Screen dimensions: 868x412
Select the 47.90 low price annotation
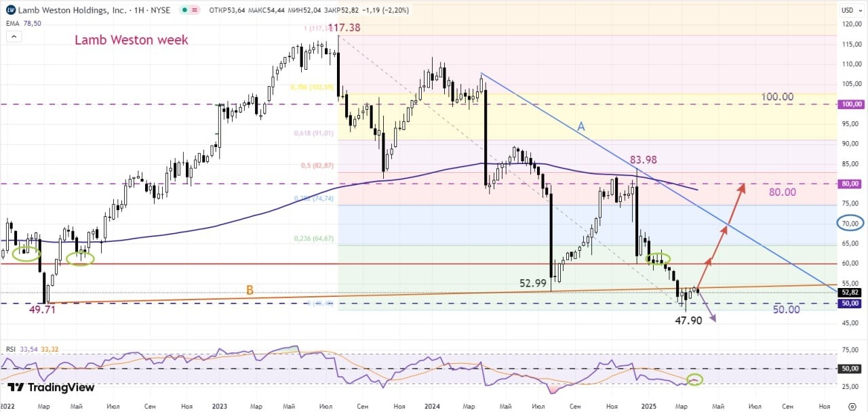click(688, 320)
